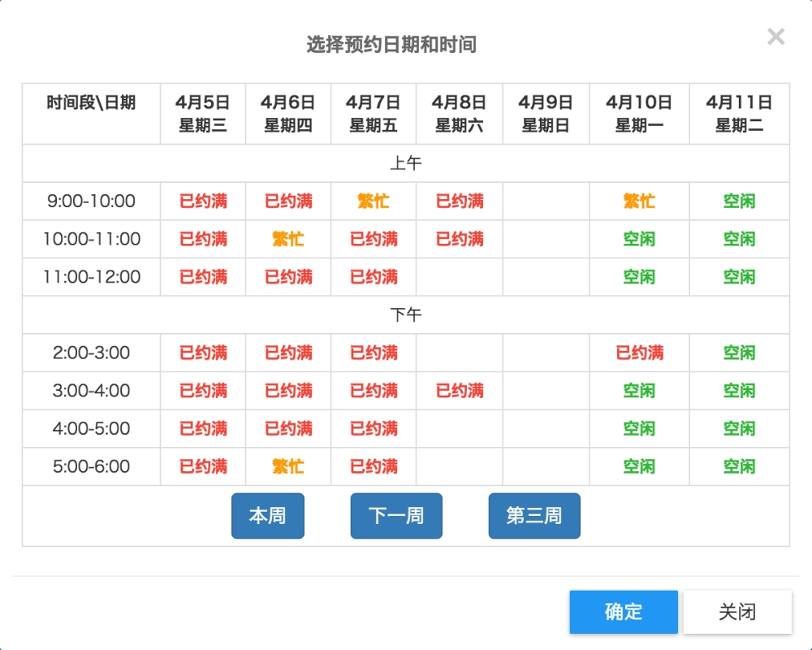
Task: Click the 9:00-10:00 time row label
Action: [x=91, y=201]
